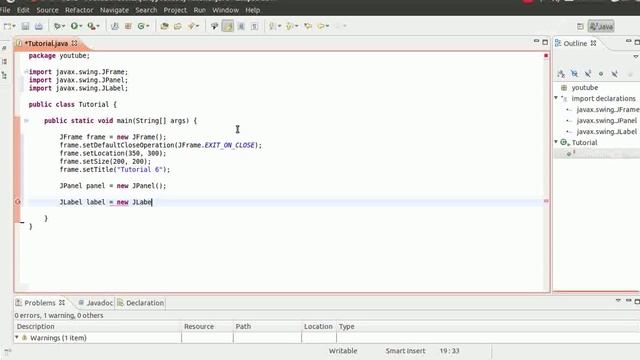This screenshot has height=360, width=640.
Task: Click the Java perspective button
Action: pos(601,27)
